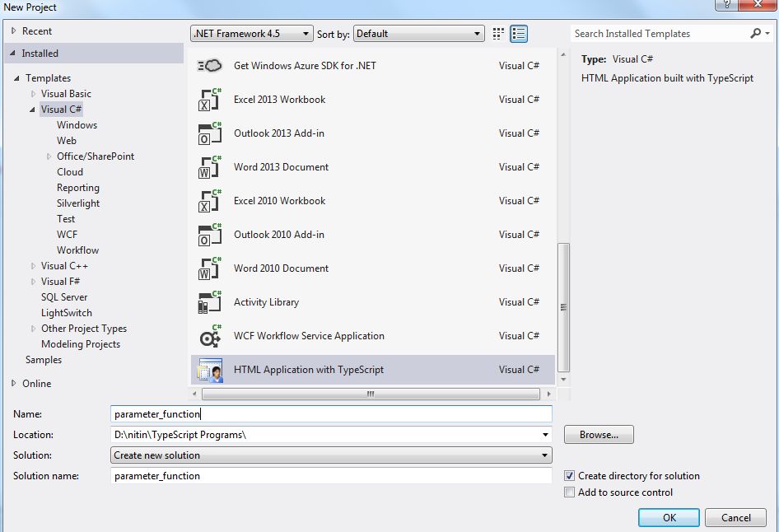779x532 pixels.
Task: Click the Cancel button
Action: [x=735, y=517]
